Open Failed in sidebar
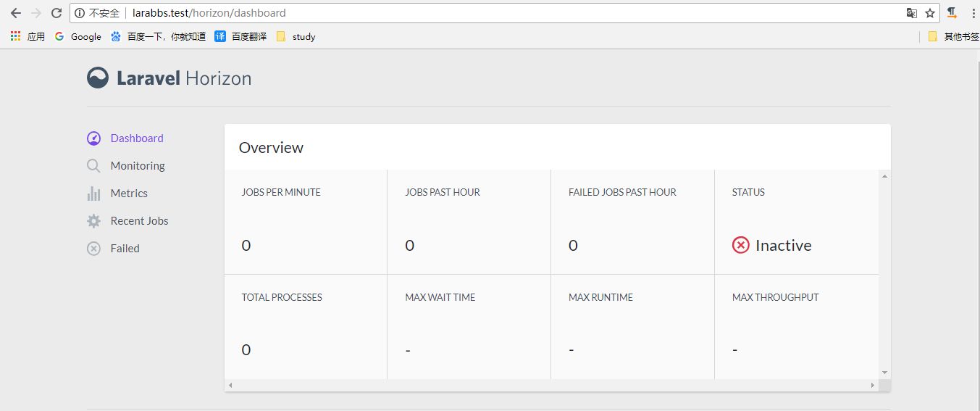Screen dimensions: 980x411 coord(125,249)
